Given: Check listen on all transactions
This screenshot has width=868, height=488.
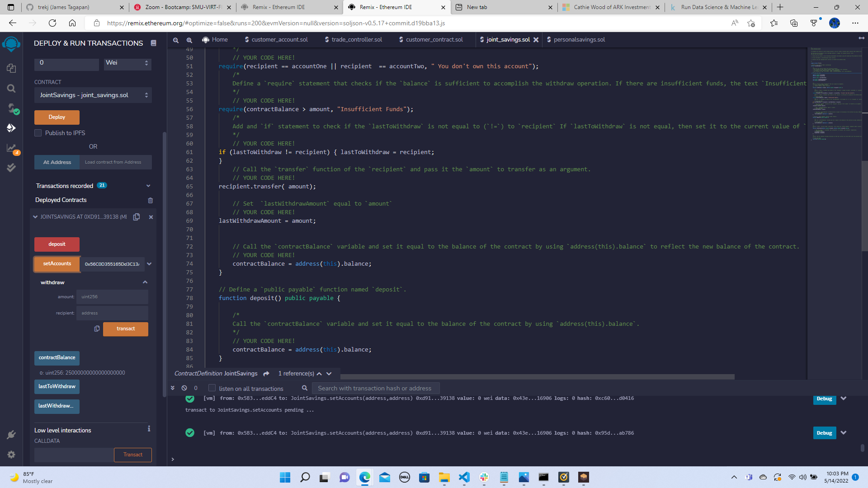Looking at the screenshot, I should pos(212,388).
